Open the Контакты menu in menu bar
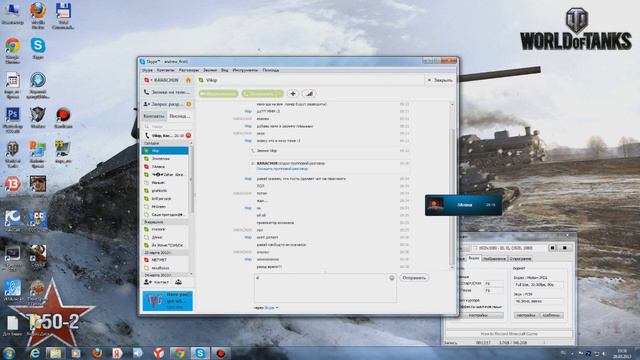 click(165, 70)
